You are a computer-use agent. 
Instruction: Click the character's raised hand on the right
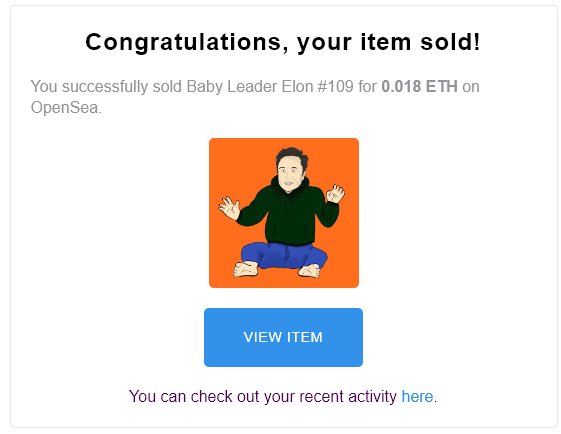pos(335,194)
